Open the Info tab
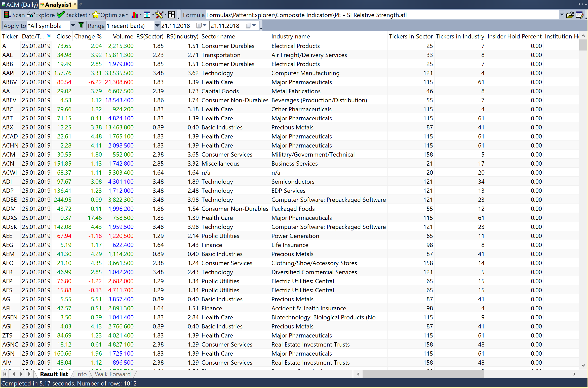Image resolution: width=588 pixels, height=388 pixels. [81, 374]
